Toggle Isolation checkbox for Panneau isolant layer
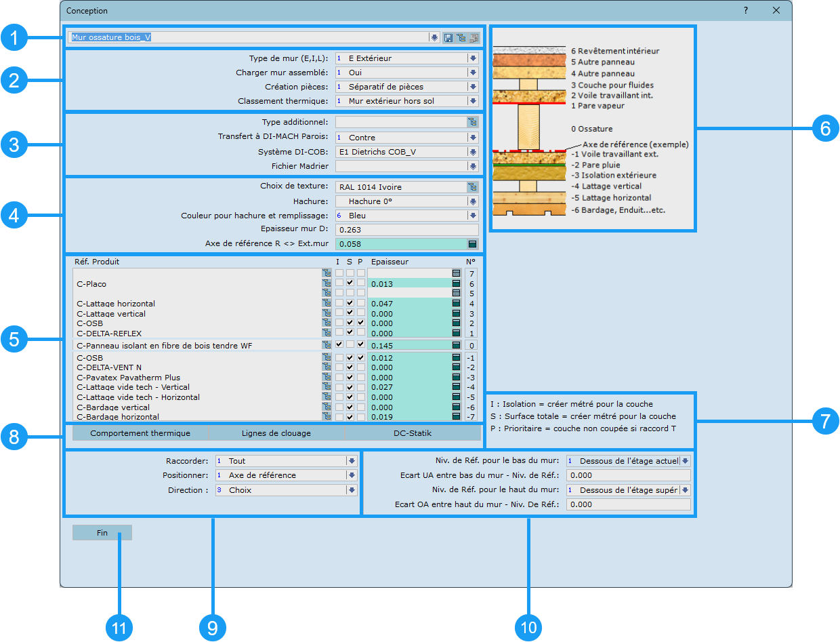Viewport: 840px width, 642px height. (x=339, y=345)
